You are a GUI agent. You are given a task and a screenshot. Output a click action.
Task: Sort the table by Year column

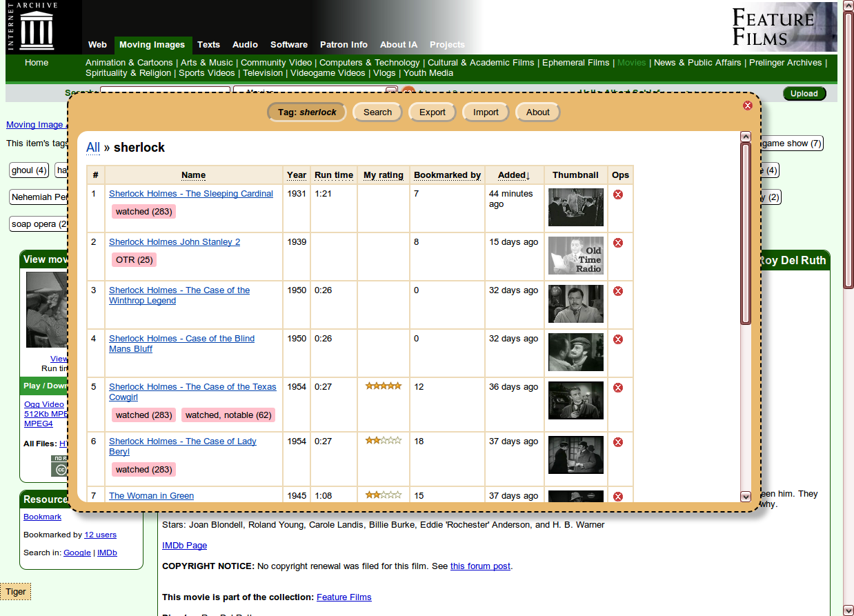[x=297, y=175]
